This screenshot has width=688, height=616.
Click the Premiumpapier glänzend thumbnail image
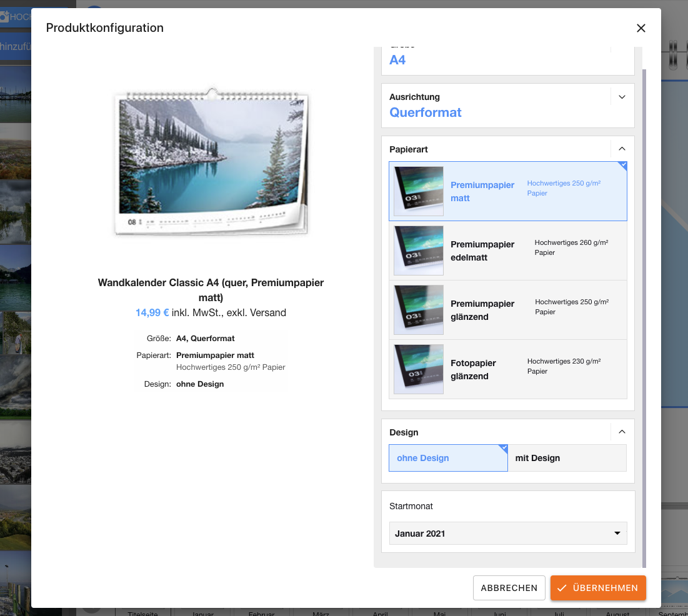(x=419, y=310)
